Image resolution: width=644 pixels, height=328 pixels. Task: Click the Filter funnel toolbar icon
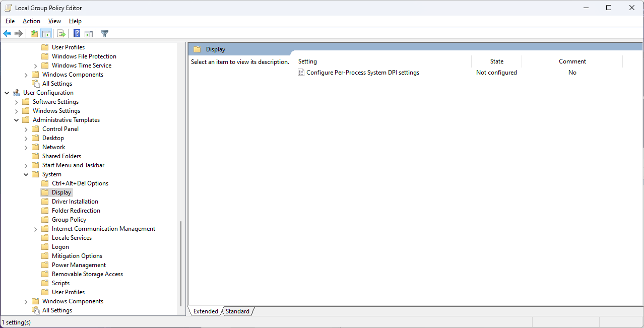105,34
